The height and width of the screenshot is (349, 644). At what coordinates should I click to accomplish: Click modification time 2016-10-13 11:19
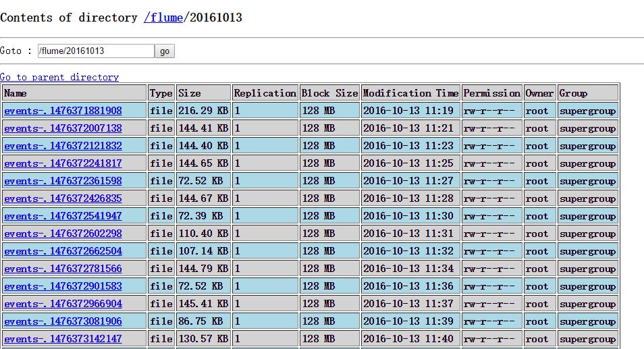pyautogui.click(x=410, y=111)
